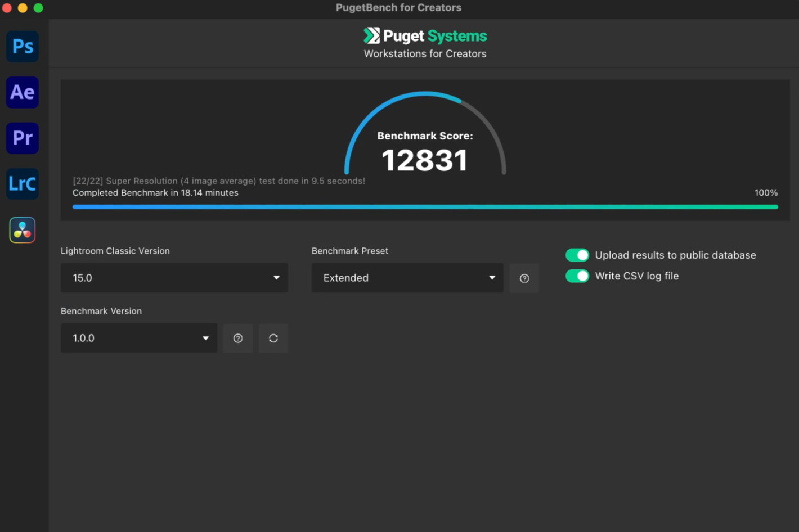Open the Lightroom Classic Version dropdown
The height and width of the screenshot is (532, 799).
174,278
